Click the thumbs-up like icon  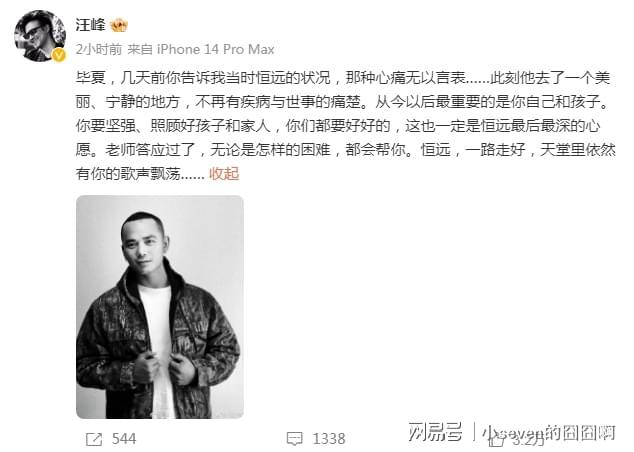coord(496,440)
